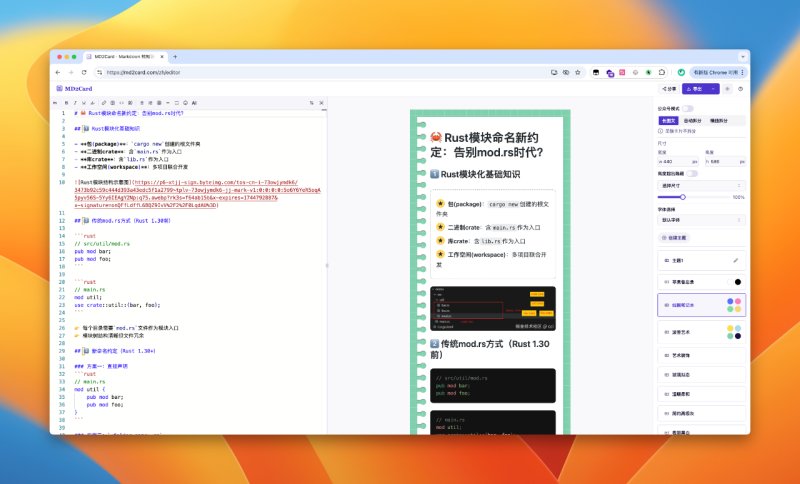Open the emoji picker icon in the toolbar

point(186,103)
